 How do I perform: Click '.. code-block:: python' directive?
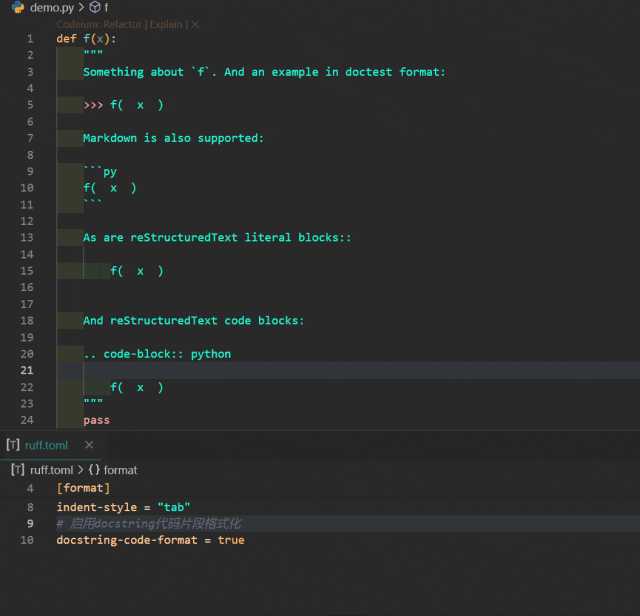tap(157, 354)
